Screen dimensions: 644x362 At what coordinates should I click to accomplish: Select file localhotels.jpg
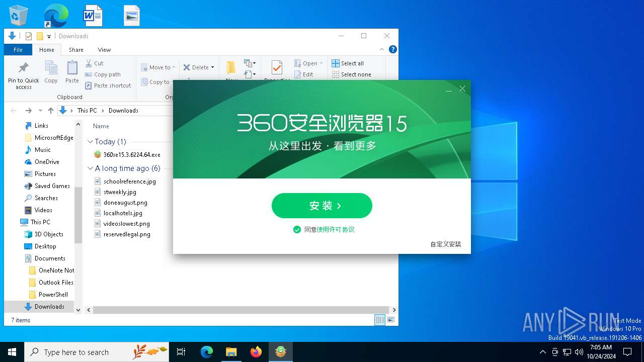point(119,213)
